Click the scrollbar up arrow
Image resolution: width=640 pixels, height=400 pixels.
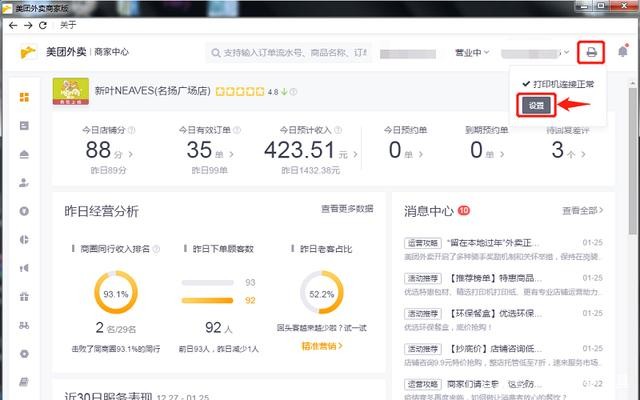pyautogui.click(x=633, y=83)
